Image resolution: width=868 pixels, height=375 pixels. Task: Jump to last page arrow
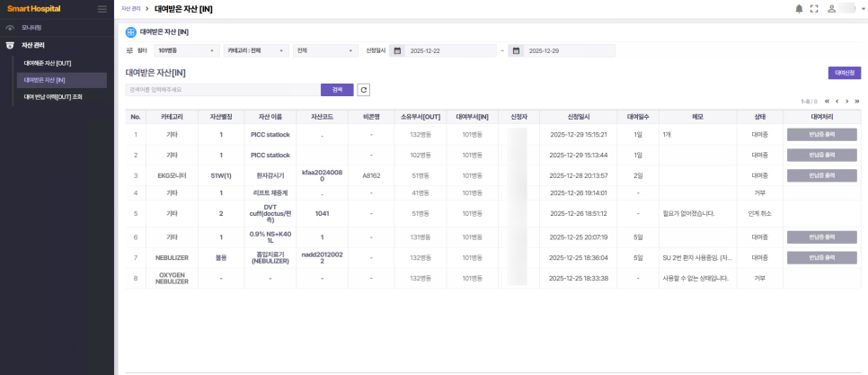(x=857, y=102)
